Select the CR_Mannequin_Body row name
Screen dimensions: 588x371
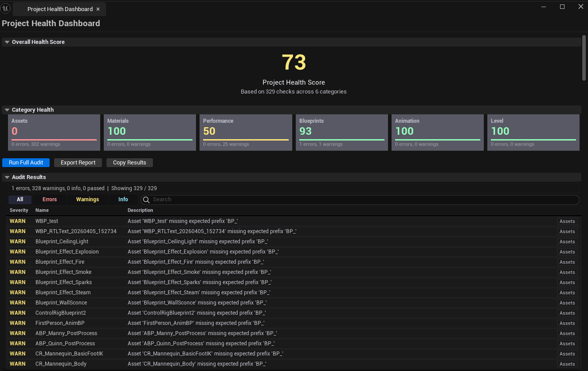[x=61, y=364]
